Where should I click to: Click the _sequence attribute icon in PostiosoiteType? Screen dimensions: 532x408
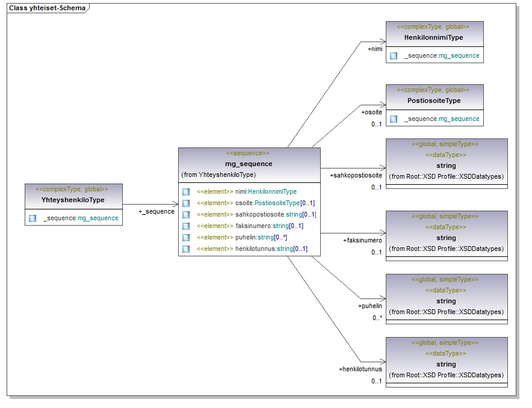point(394,119)
